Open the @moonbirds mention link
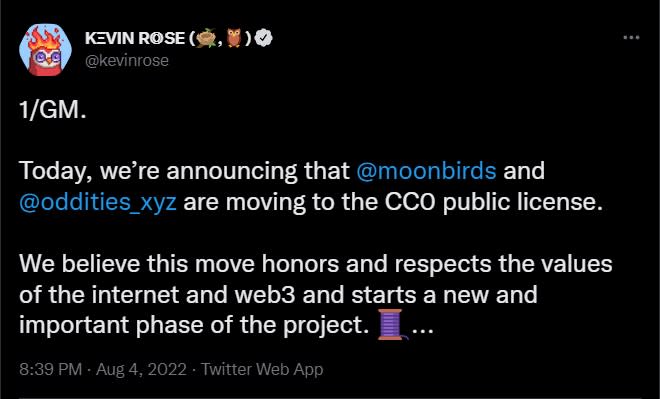 [x=426, y=171]
